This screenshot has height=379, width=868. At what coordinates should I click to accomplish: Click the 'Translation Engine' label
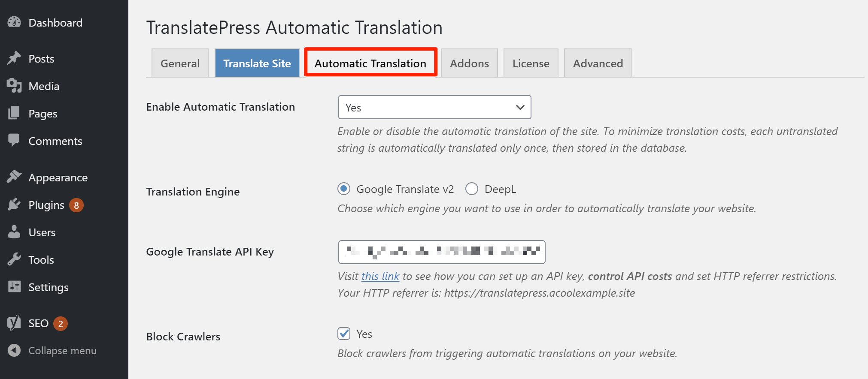point(193,192)
